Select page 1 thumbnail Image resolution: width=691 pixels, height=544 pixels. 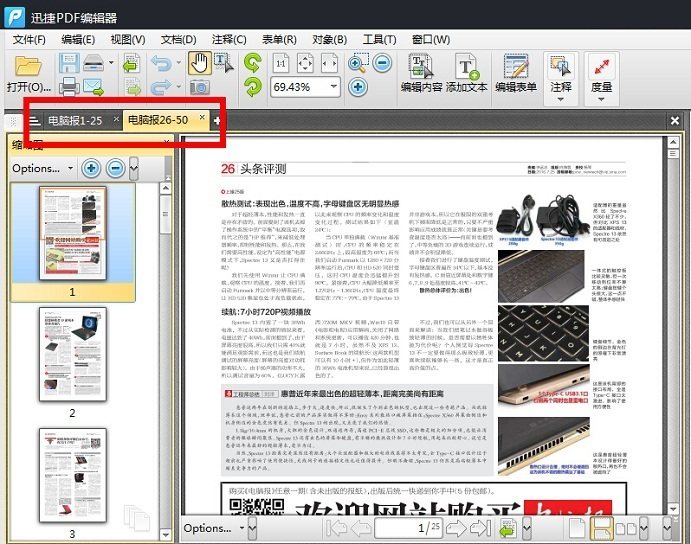[x=73, y=233]
